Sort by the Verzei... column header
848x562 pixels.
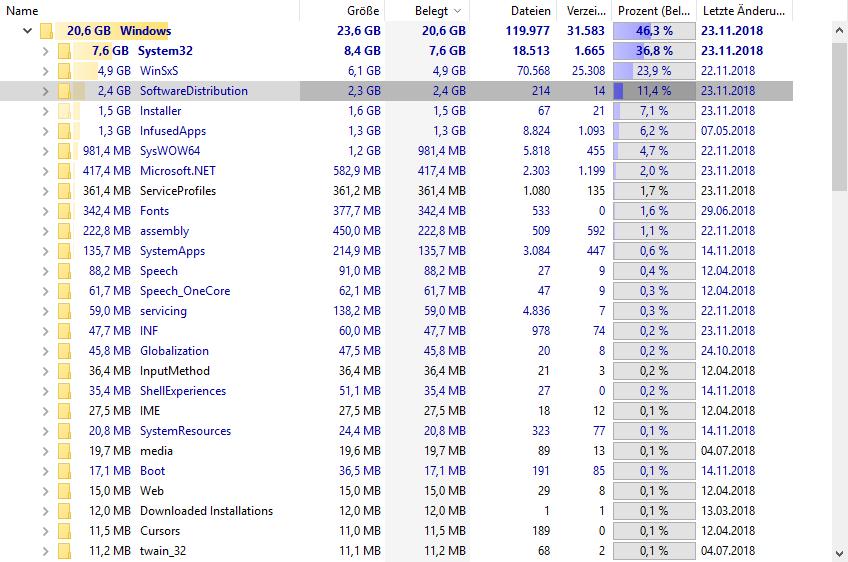point(584,10)
